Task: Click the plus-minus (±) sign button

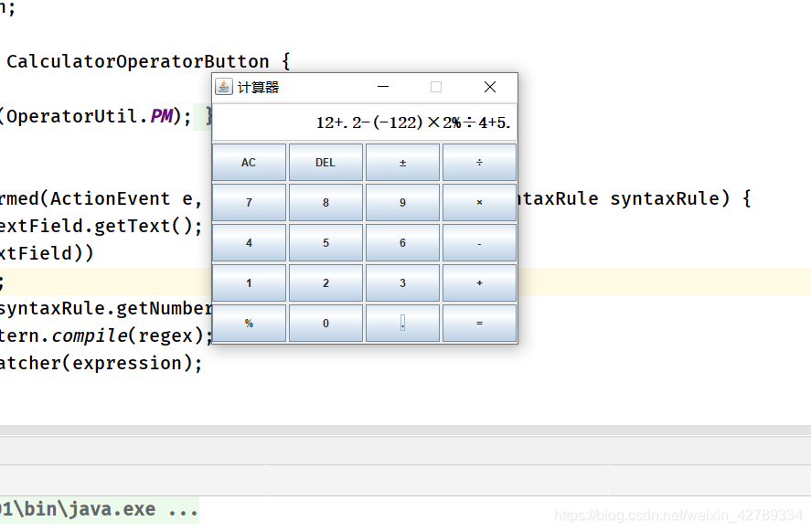Action: click(x=402, y=163)
